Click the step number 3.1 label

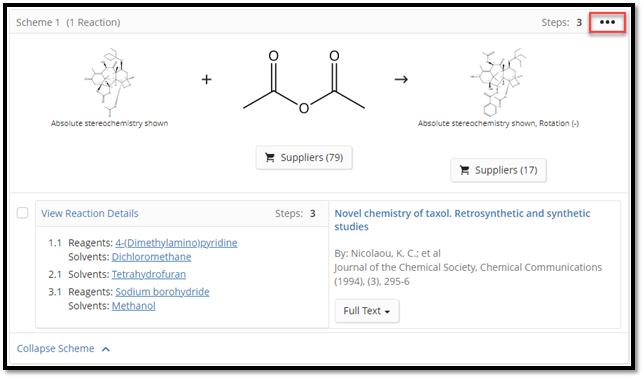tap(55, 292)
